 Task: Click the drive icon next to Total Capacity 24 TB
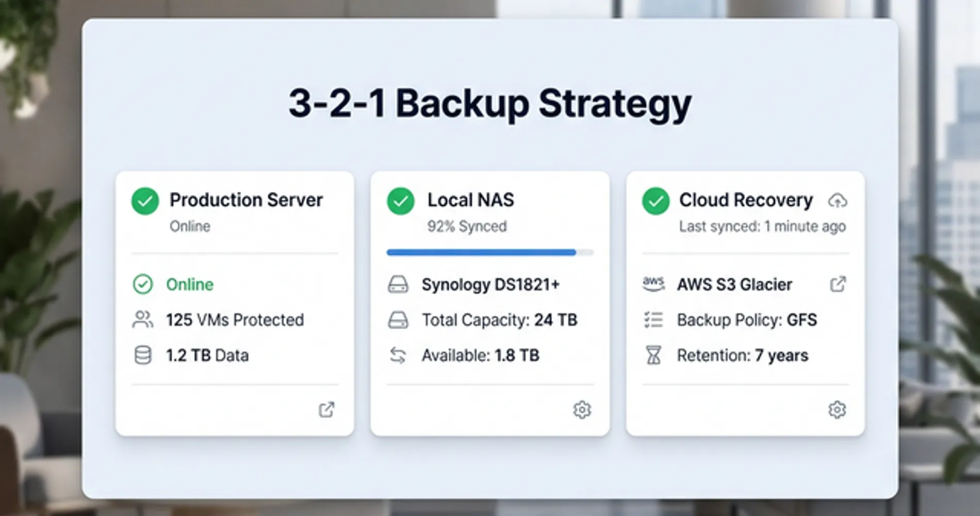click(398, 320)
